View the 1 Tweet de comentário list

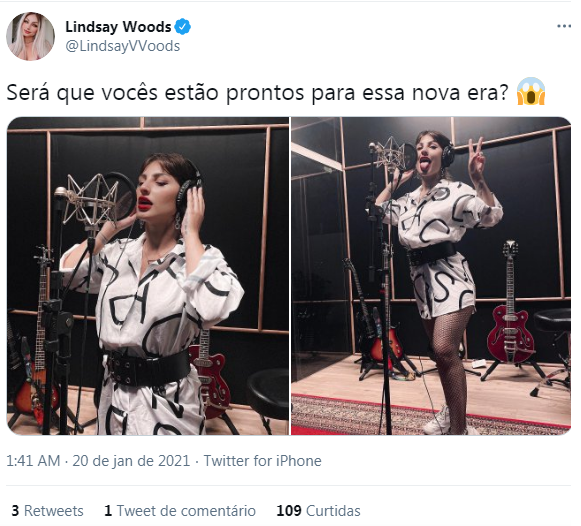180,510
